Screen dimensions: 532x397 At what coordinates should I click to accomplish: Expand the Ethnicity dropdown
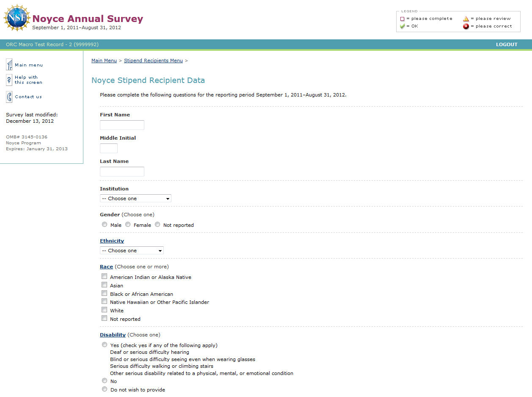point(132,251)
